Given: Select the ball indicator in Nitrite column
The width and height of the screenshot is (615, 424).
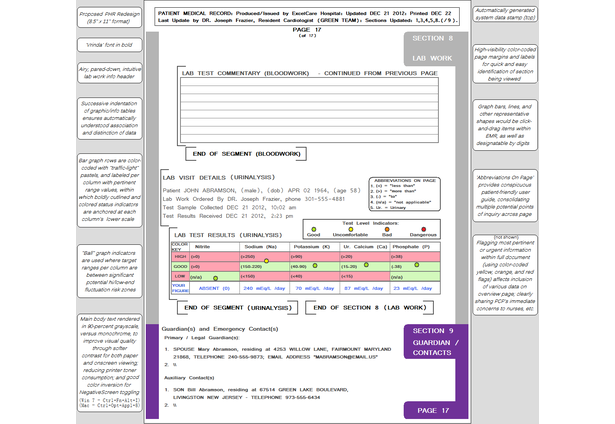Looking at the screenshot, I should (x=215, y=278).
